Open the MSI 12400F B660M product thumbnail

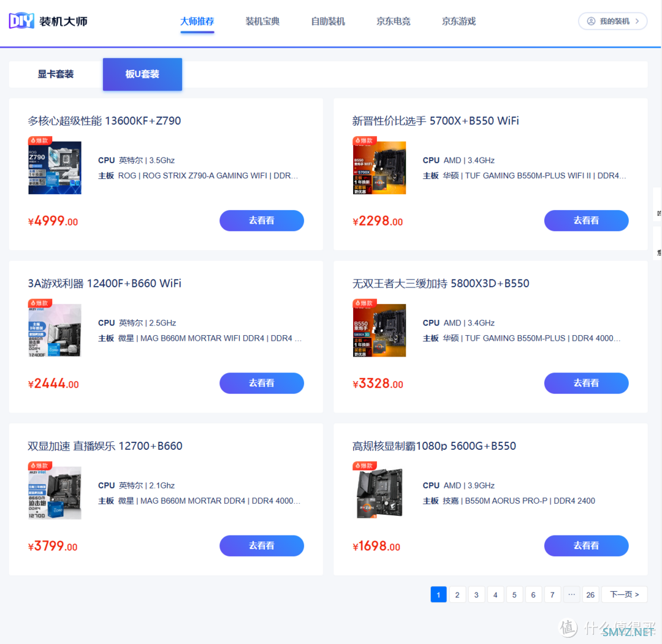coord(55,330)
